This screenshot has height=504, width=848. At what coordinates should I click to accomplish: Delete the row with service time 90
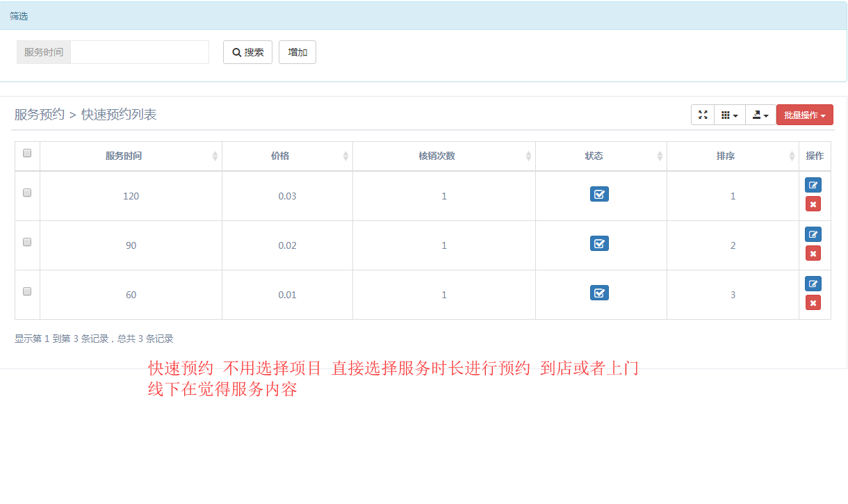tap(813, 253)
